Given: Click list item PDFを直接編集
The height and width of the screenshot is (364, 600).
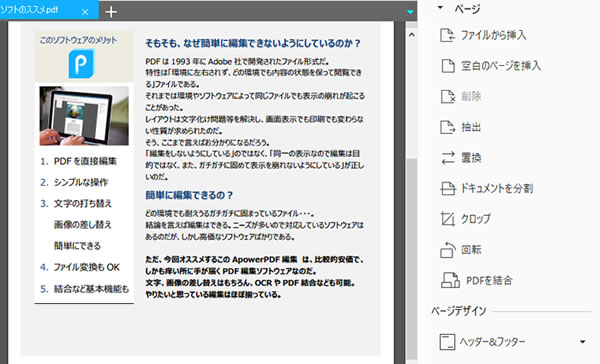Looking at the screenshot, I should tap(85, 161).
